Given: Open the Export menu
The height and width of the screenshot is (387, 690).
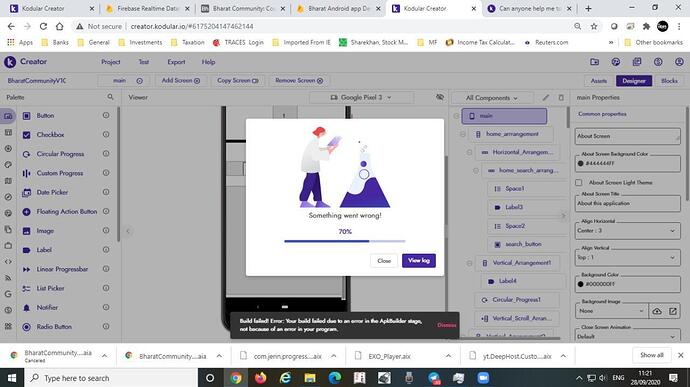Looking at the screenshot, I should pyautogui.click(x=176, y=62).
